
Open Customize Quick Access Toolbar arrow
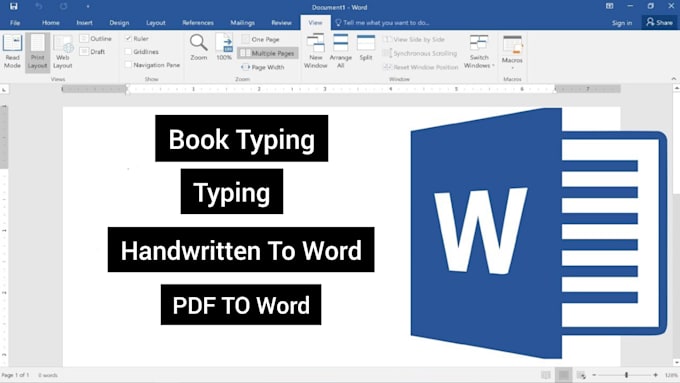click(88, 7)
